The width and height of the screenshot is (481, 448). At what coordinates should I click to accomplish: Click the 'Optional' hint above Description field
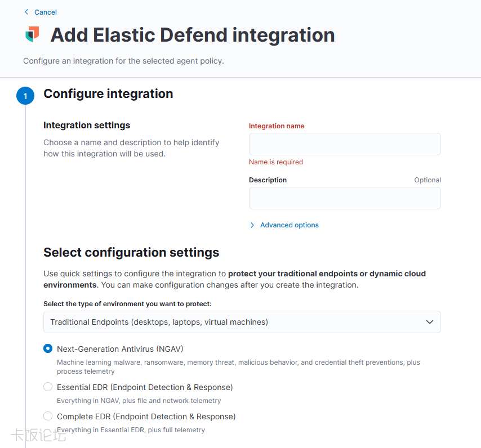pos(427,180)
